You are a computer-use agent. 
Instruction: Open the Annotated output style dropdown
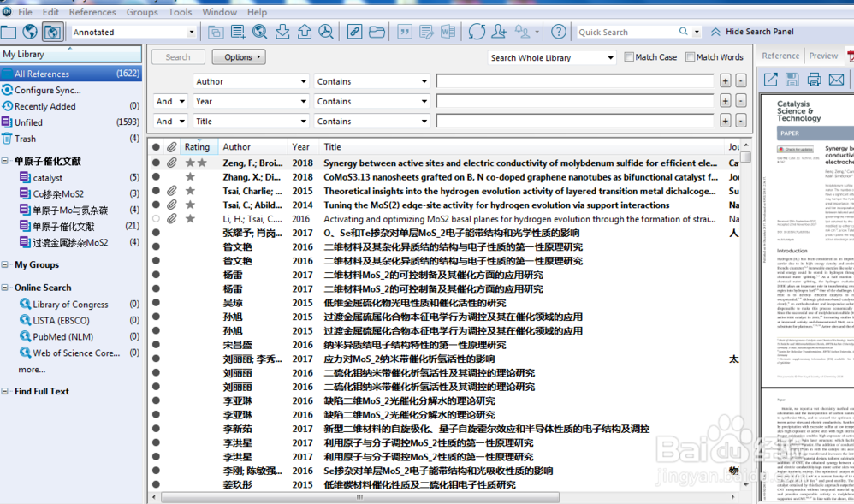192,33
